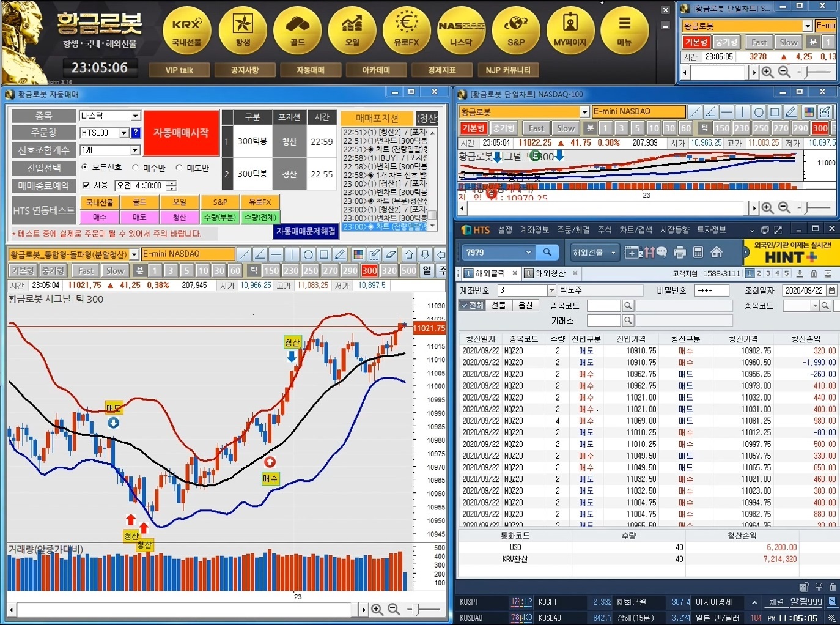The height and width of the screenshot is (625, 840).
Task: Toggle the 사용 checkbox for 매매종료예약
Action: (86, 185)
